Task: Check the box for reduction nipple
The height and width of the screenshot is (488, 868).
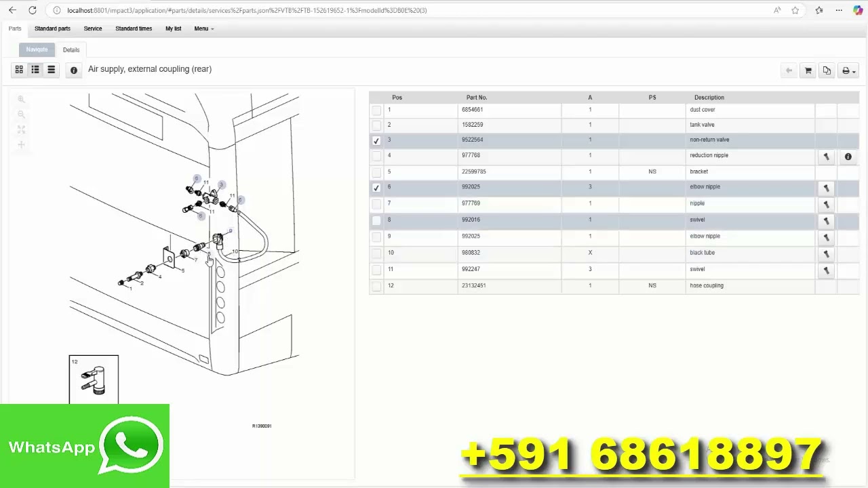Action: click(376, 156)
